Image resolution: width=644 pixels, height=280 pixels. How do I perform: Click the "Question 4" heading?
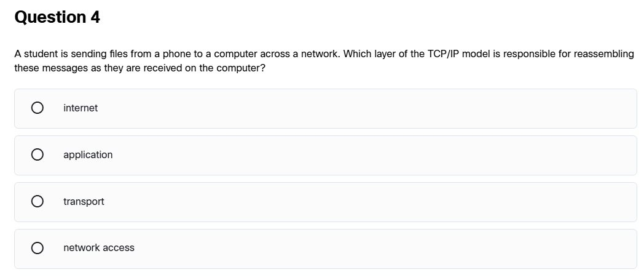57,17
